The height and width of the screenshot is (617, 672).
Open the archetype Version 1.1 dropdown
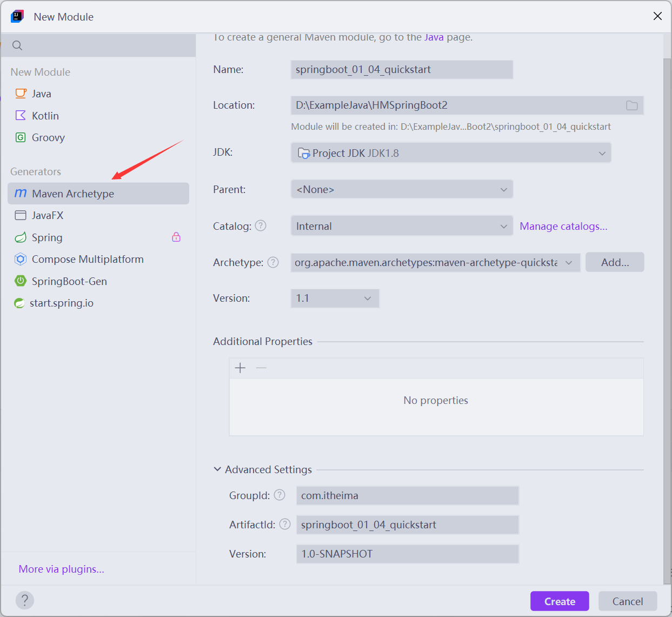tap(335, 298)
